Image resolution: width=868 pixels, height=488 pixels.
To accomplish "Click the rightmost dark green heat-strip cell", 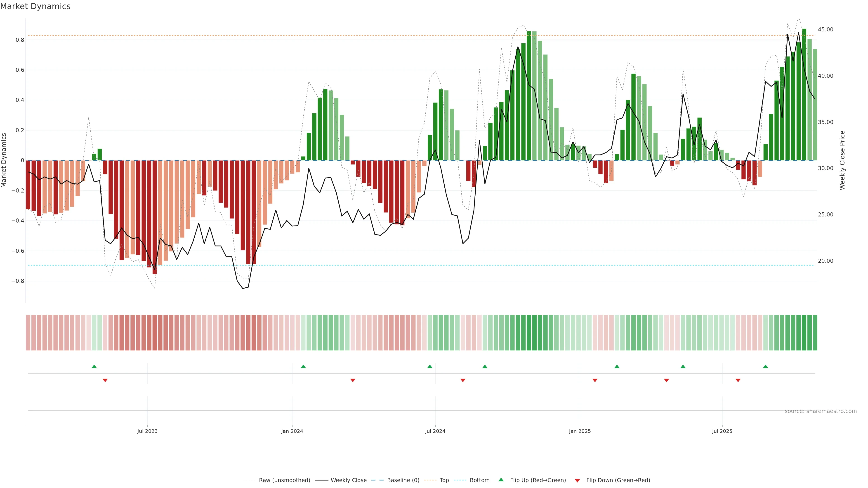I will (x=815, y=333).
